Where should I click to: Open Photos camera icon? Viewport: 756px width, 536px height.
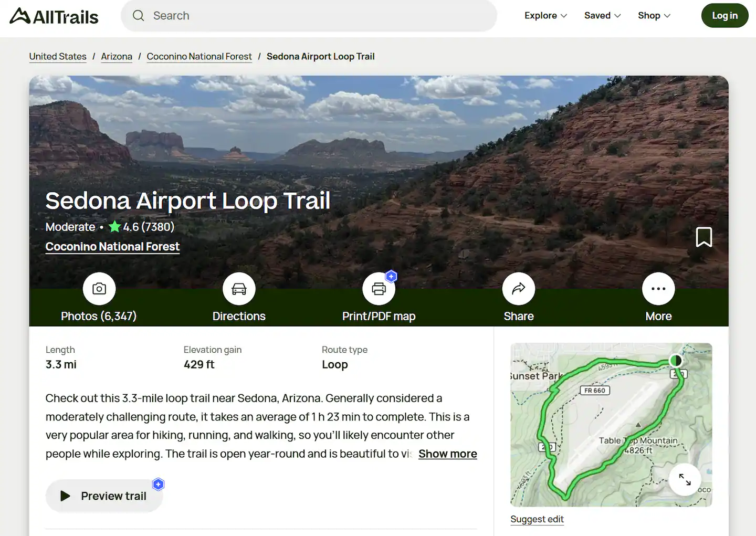point(99,289)
